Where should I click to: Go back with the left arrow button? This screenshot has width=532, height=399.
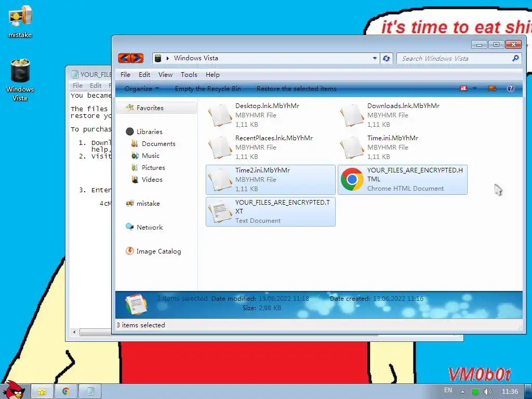124,58
